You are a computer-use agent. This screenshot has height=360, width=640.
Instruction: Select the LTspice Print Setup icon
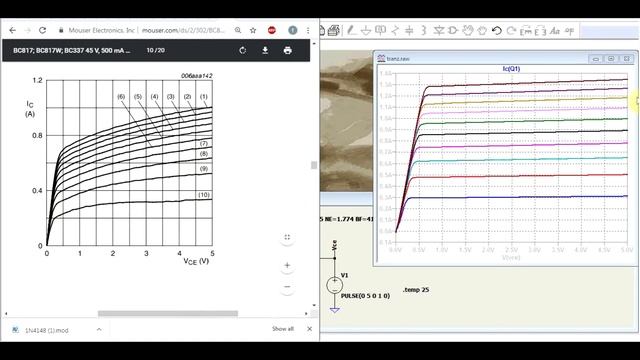333,30
